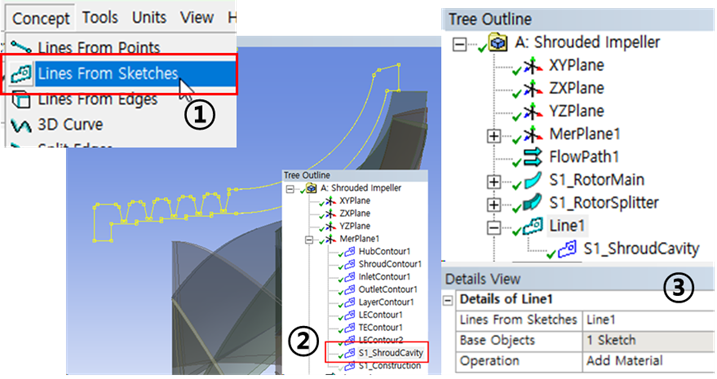Expand MerPlane1 in the large tree
The width and height of the screenshot is (717, 379).
click(494, 136)
